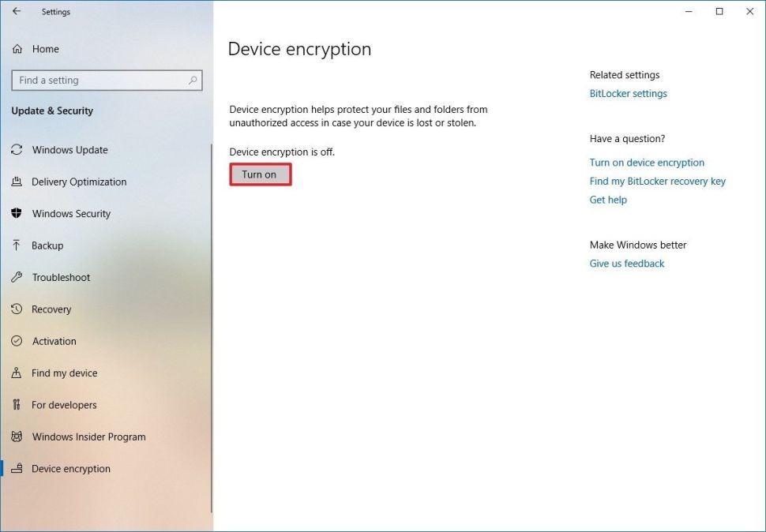Open Windows Security from the sidebar
The image size is (766, 532).
coord(17,213)
